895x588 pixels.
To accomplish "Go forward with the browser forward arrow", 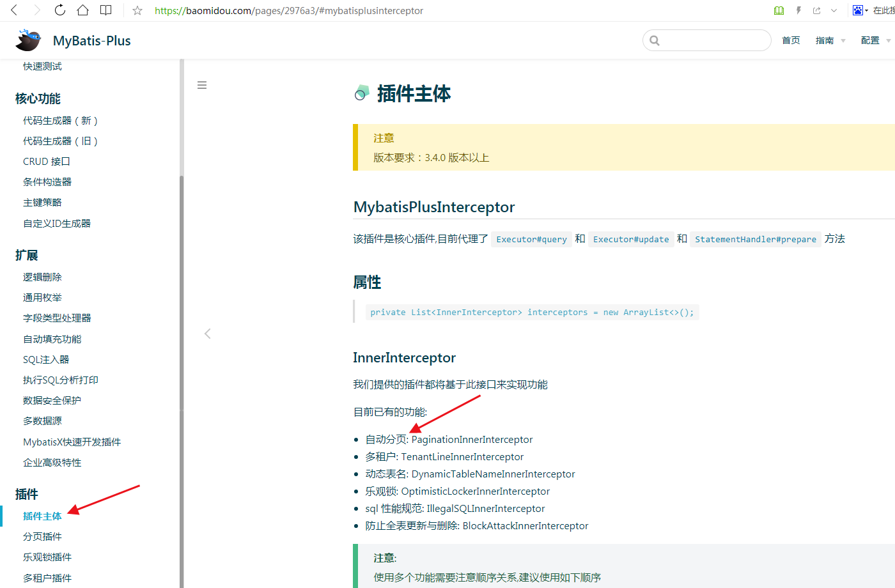I will point(37,10).
